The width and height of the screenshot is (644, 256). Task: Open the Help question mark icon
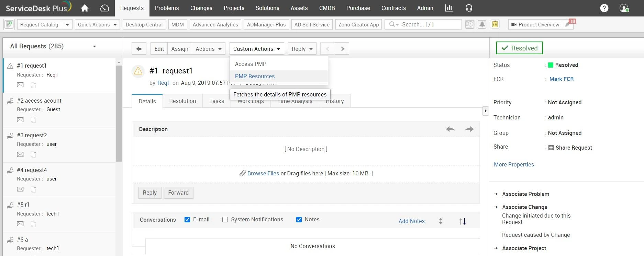click(x=604, y=8)
